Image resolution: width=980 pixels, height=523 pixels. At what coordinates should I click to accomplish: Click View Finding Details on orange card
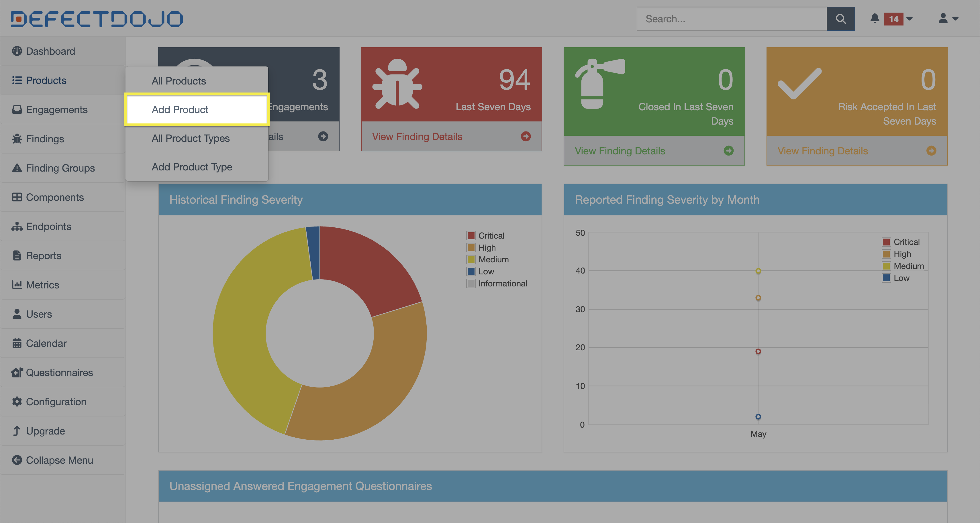point(822,151)
